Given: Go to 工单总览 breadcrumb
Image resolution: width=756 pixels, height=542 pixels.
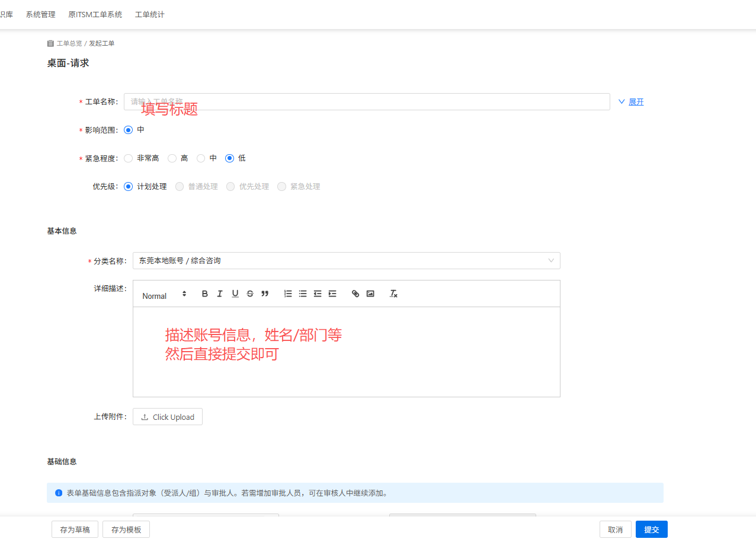Looking at the screenshot, I should coord(69,43).
